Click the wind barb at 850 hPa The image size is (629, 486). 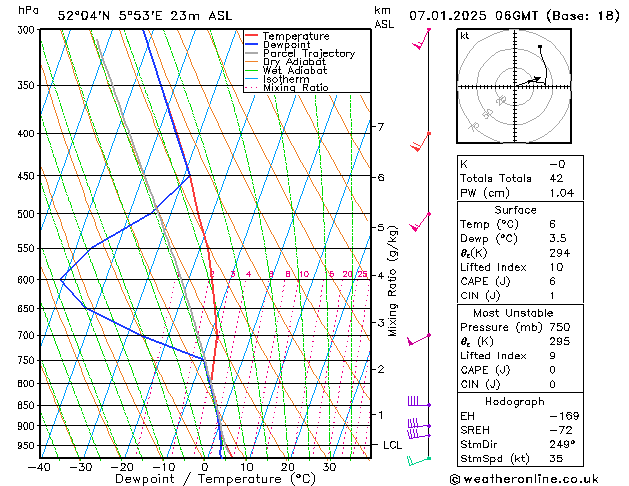pos(419,401)
